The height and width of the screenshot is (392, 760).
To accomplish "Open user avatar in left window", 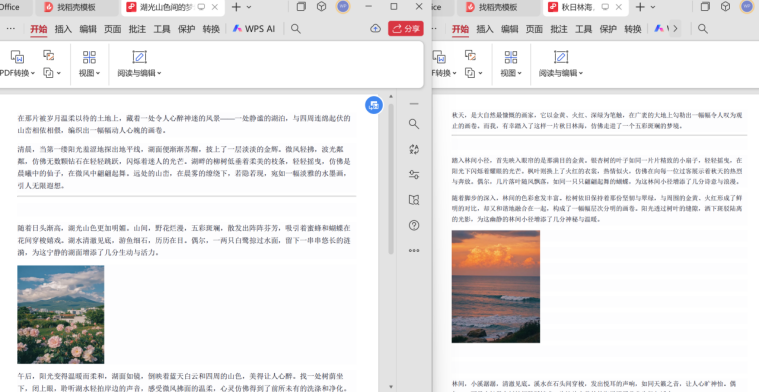I will (x=343, y=6).
